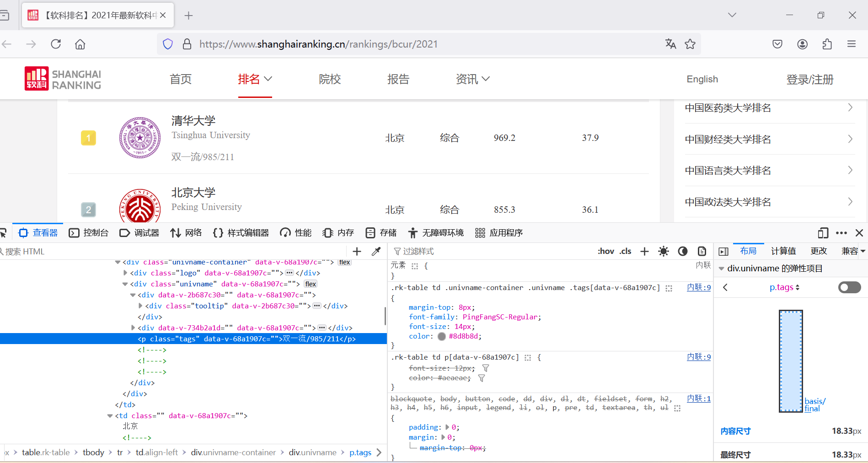Bookmark this page with the star icon

690,44
